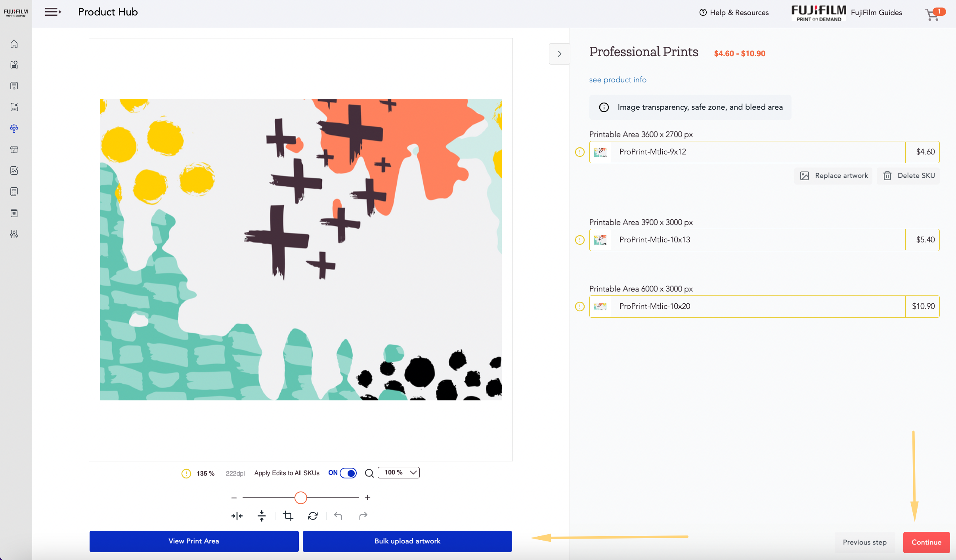The height and width of the screenshot is (560, 956).
Task: Click View Print Area button
Action: (x=194, y=541)
